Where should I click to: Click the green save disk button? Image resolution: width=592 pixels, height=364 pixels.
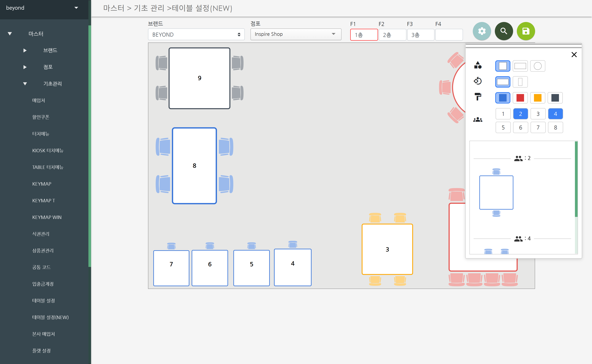pyautogui.click(x=526, y=31)
